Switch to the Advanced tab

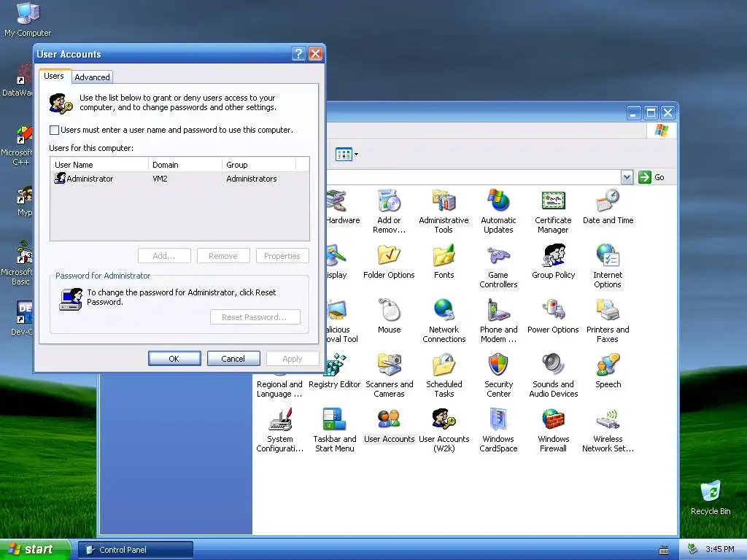[x=92, y=77]
